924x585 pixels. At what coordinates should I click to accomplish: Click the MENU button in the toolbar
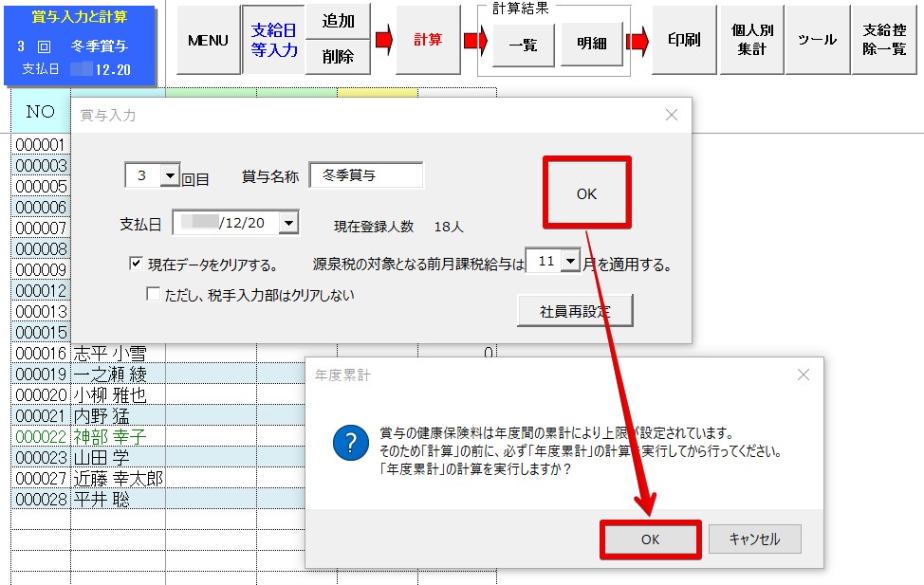pyautogui.click(x=208, y=40)
